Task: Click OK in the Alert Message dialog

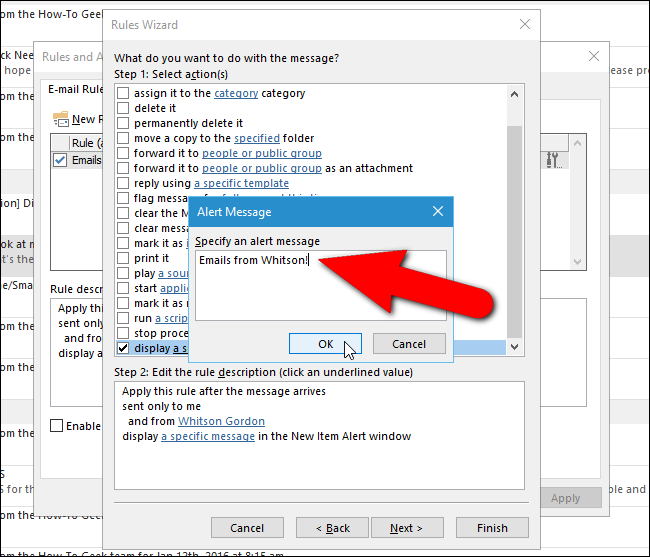Action: coord(325,344)
